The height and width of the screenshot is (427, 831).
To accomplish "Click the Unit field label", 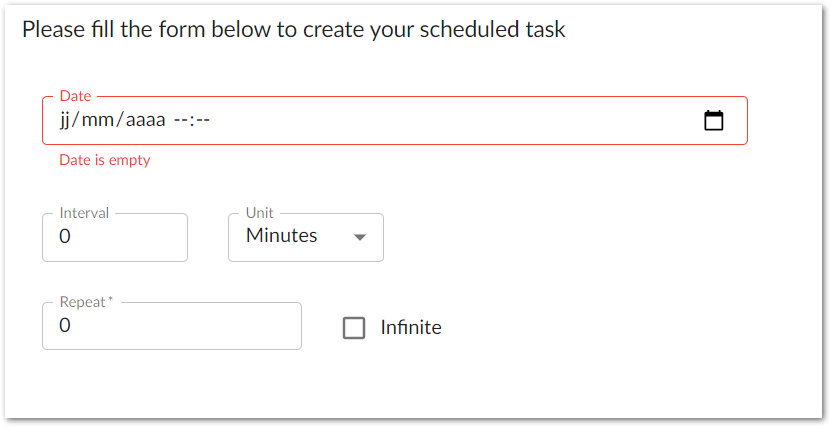I will [260, 213].
